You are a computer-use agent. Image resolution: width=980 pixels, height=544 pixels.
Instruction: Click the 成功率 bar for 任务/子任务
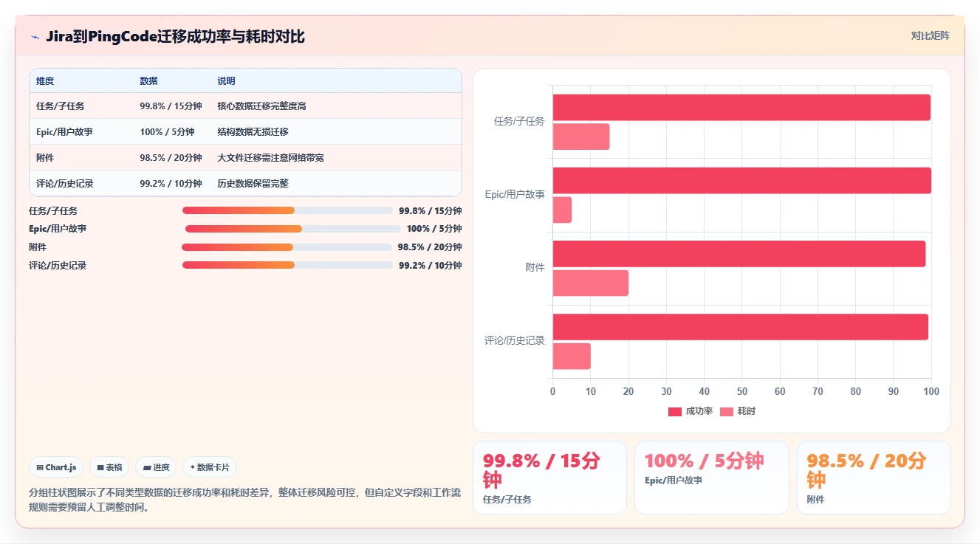pos(741,108)
